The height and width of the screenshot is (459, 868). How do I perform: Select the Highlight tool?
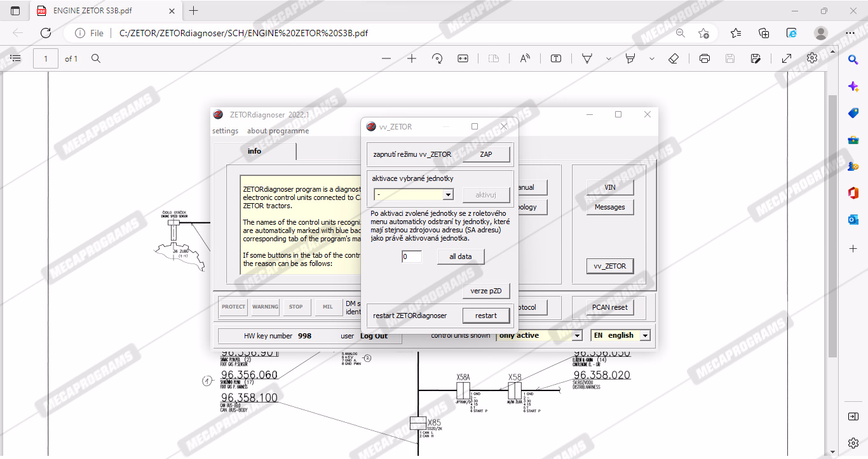click(630, 58)
